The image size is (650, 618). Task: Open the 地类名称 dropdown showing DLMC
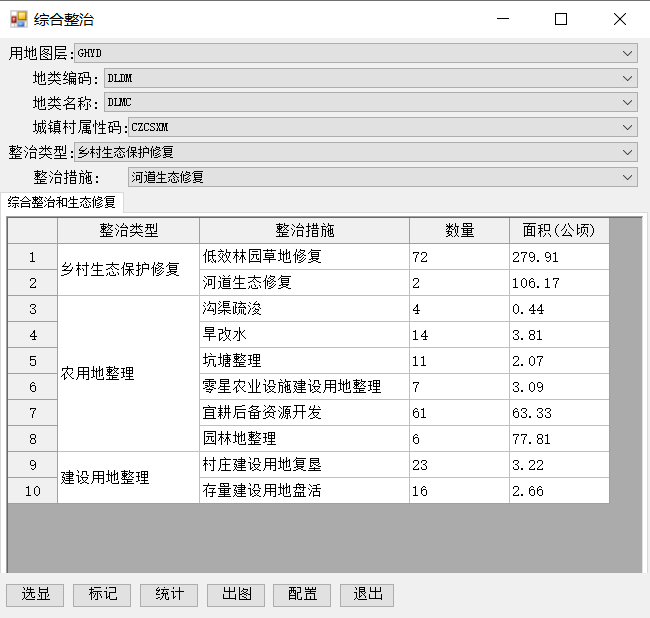click(371, 102)
